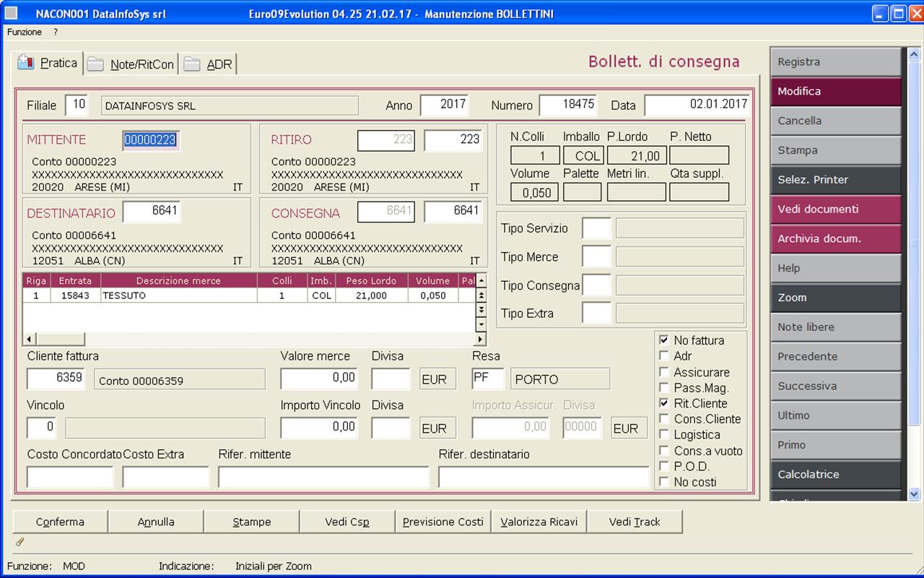The image size is (924, 578).
Task: Click the Rifer. mittente field
Action: [323, 477]
